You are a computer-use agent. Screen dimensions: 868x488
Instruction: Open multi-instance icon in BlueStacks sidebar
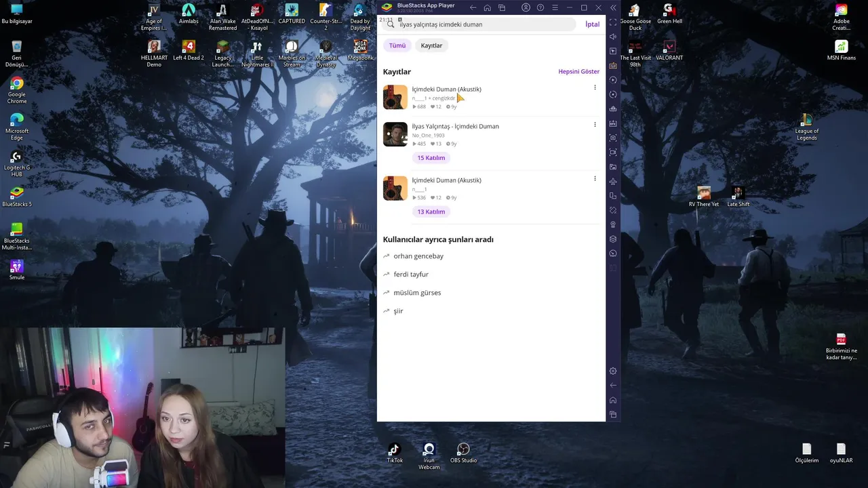click(x=613, y=196)
